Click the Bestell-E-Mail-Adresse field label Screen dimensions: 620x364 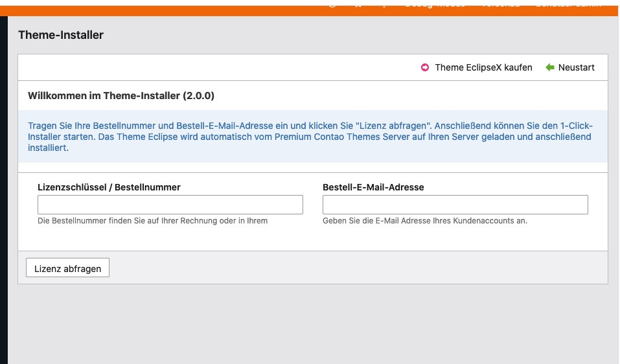pyautogui.click(x=373, y=187)
